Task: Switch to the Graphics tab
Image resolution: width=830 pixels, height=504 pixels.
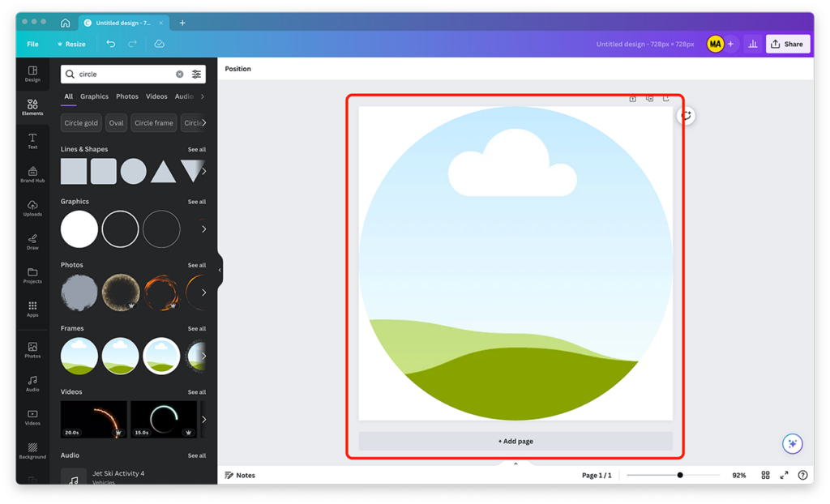Action: pos(94,96)
